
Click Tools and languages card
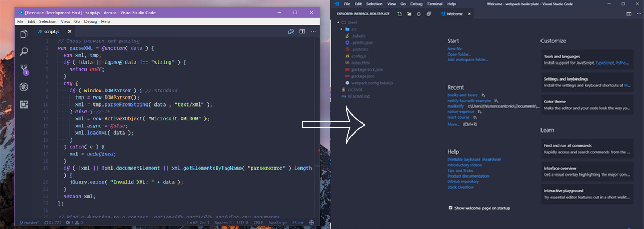tap(587, 59)
